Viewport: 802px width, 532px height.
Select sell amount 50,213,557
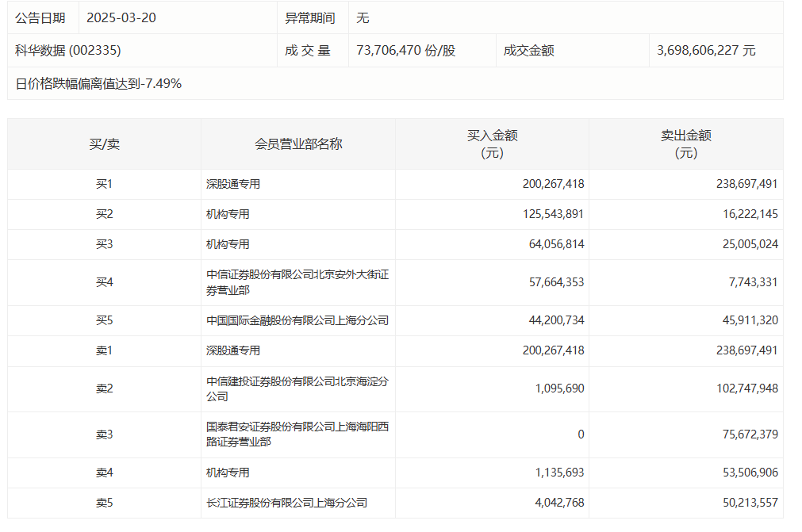[x=750, y=503]
